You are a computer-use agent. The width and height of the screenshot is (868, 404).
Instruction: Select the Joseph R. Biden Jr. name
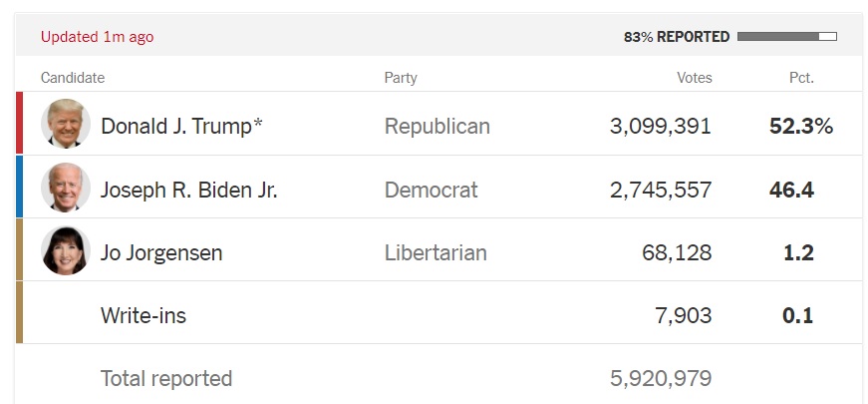pos(188,190)
